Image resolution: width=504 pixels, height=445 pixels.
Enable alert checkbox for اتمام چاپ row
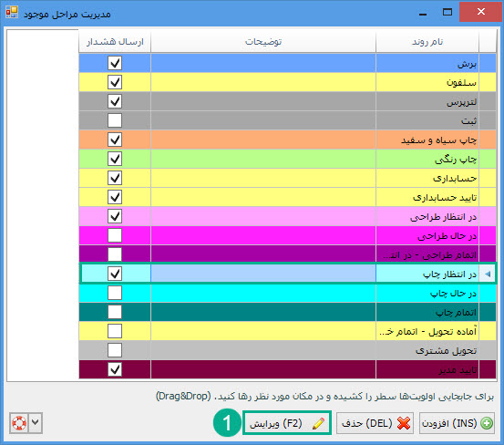[115, 312]
